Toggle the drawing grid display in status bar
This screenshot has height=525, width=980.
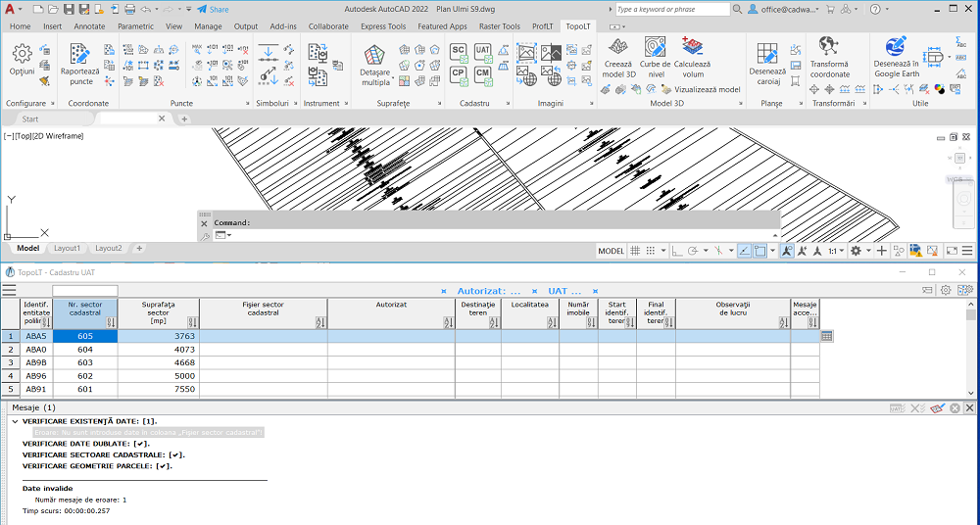[635, 251]
